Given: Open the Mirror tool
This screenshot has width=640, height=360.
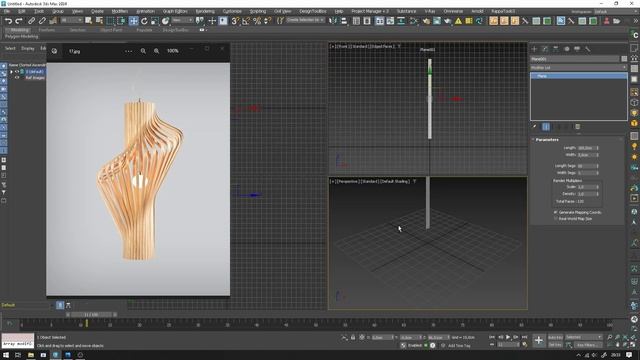Looking at the screenshot, I should [333, 21].
